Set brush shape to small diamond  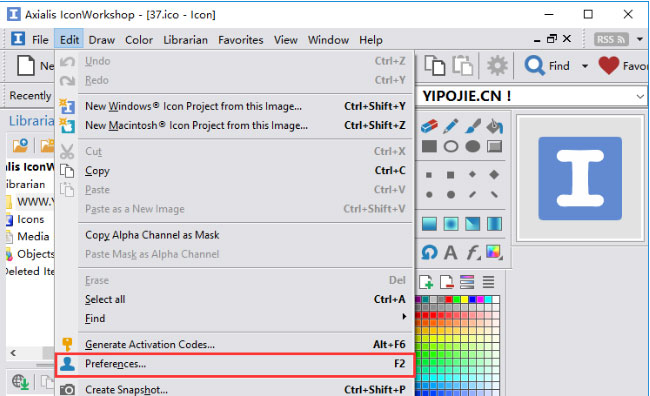coord(472,175)
